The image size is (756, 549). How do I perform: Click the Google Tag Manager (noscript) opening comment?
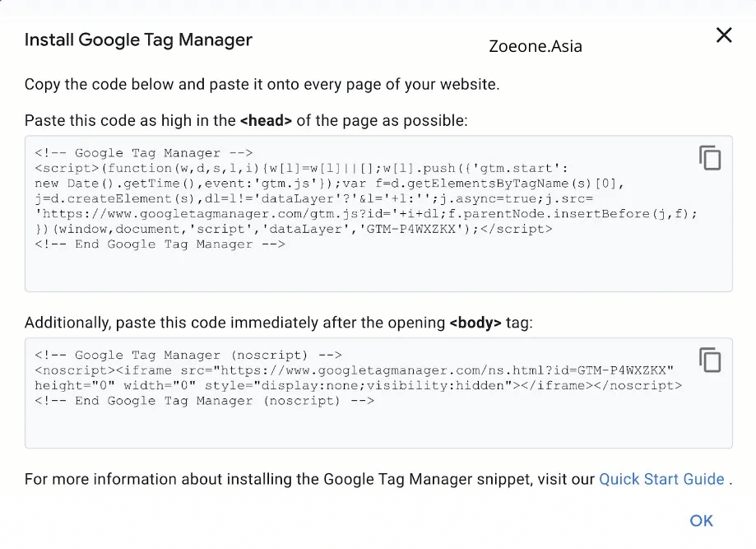(188, 355)
